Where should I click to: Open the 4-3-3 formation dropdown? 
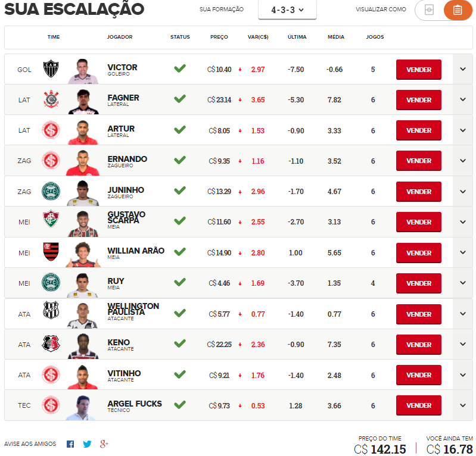287,10
